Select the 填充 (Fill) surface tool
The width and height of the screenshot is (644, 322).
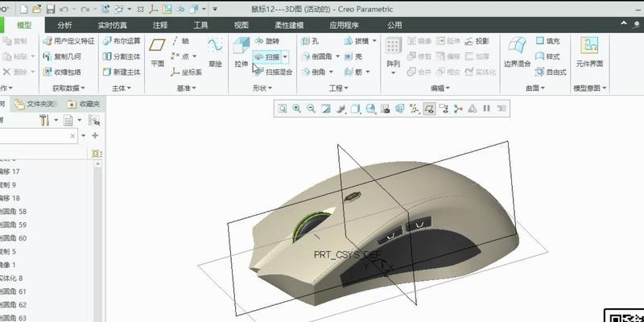click(x=548, y=41)
